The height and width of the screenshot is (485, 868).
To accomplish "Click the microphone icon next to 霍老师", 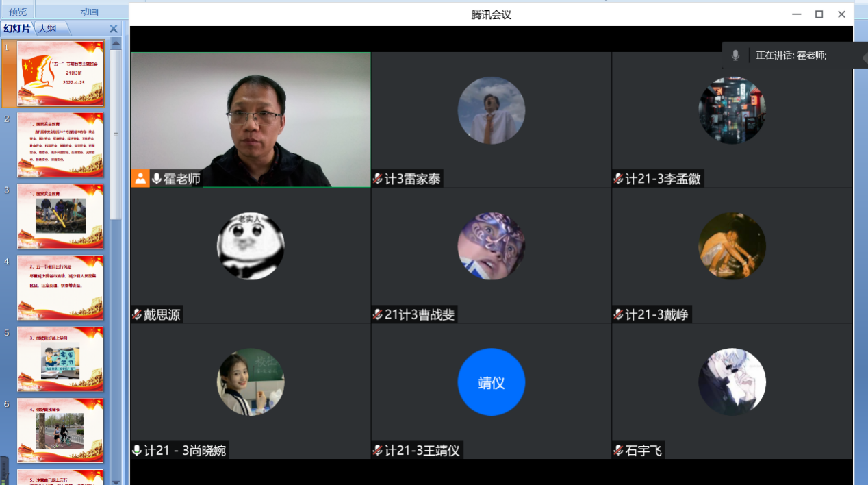I will tap(157, 179).
